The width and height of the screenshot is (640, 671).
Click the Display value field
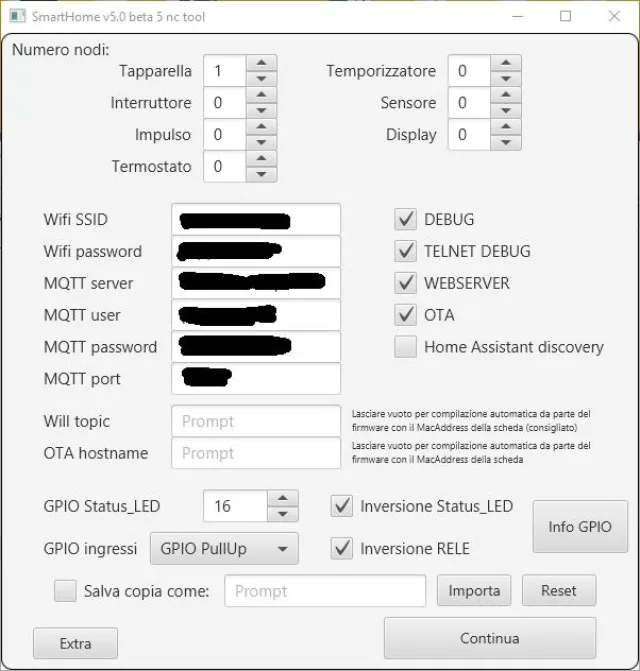pos(469,134)
